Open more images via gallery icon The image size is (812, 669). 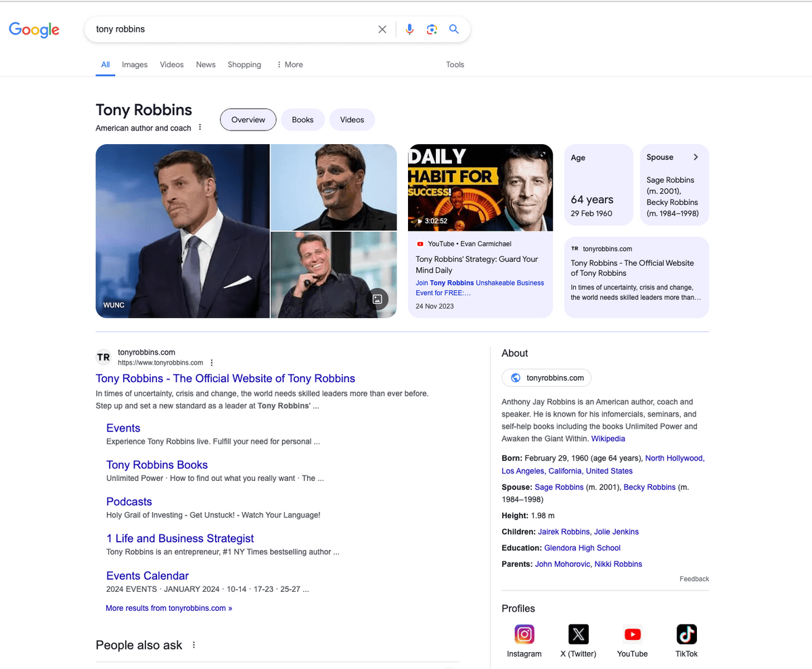point(378,299)
